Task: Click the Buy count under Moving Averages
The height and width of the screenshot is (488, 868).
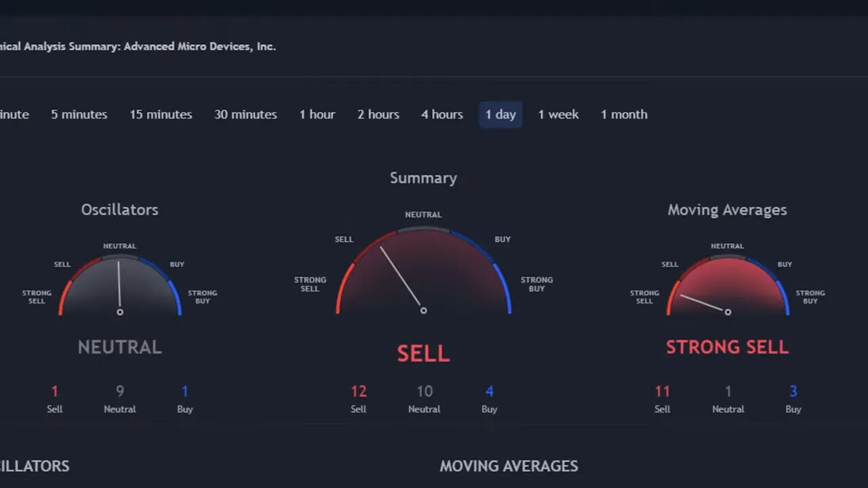Action: pyautogui.click(x=793, y=400)
